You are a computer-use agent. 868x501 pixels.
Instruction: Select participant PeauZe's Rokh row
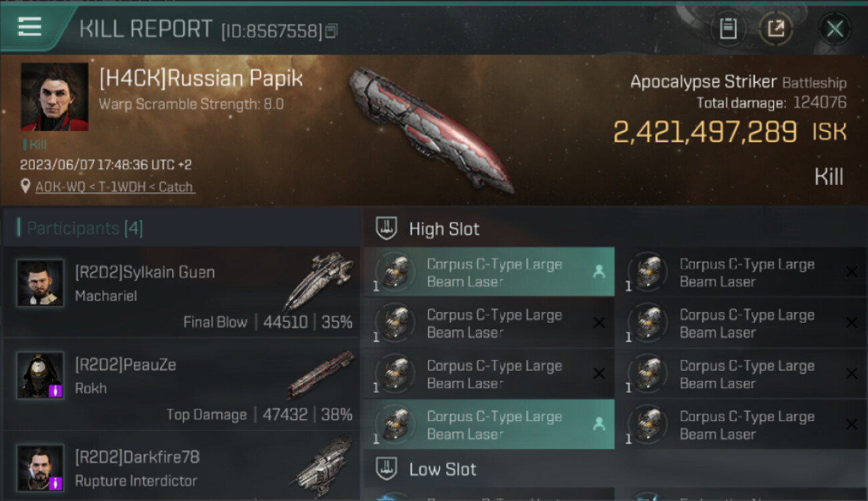point(181,384)
